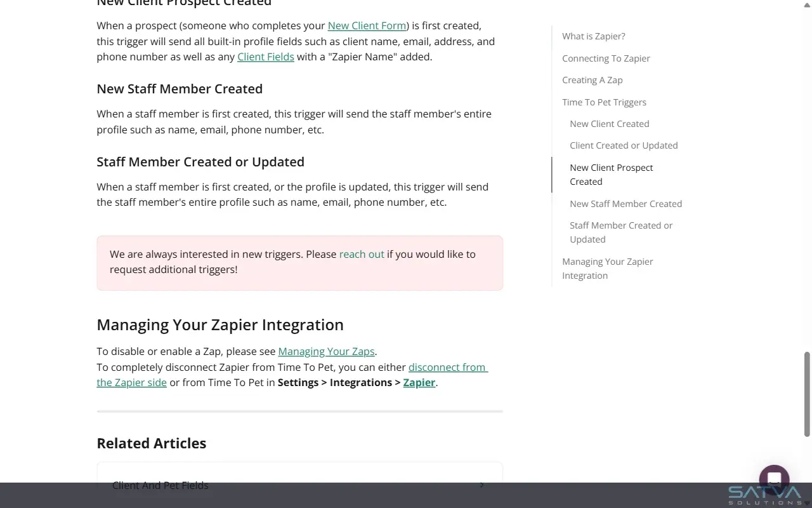Click the reach out link

[x=361, y=254]
